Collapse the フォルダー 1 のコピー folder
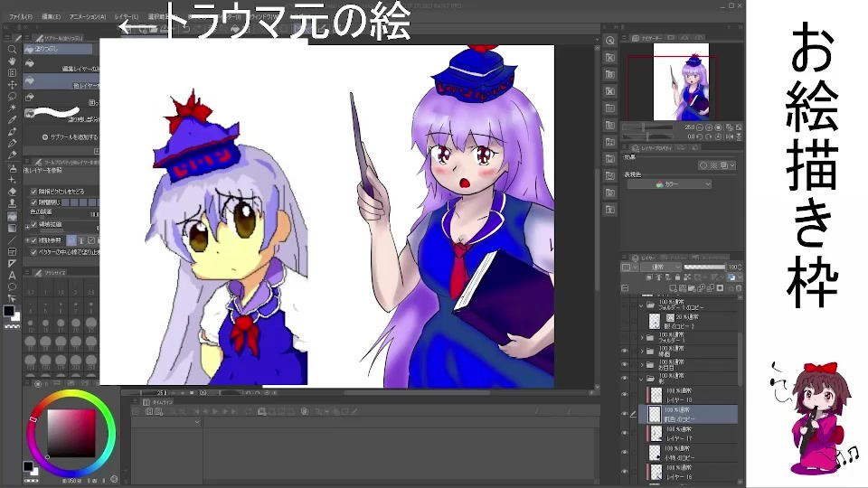 tap(642, 305)
